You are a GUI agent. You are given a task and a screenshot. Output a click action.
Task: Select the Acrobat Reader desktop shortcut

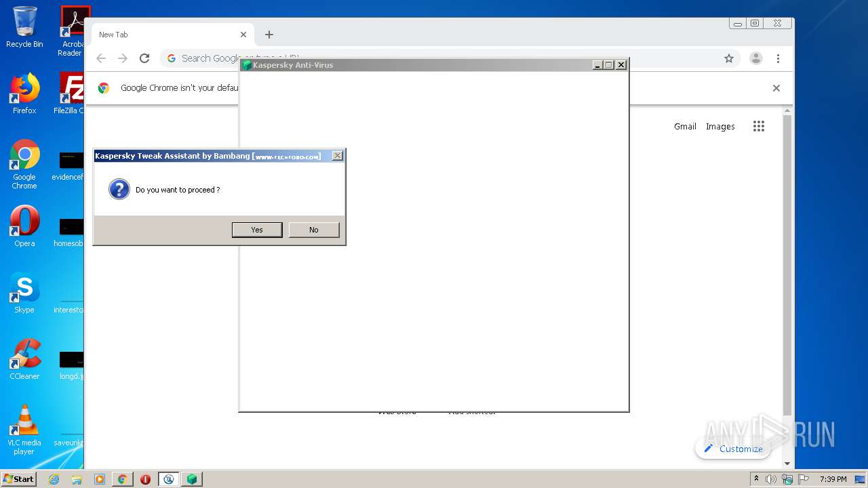pyautogui.click(x=72, y=31)
